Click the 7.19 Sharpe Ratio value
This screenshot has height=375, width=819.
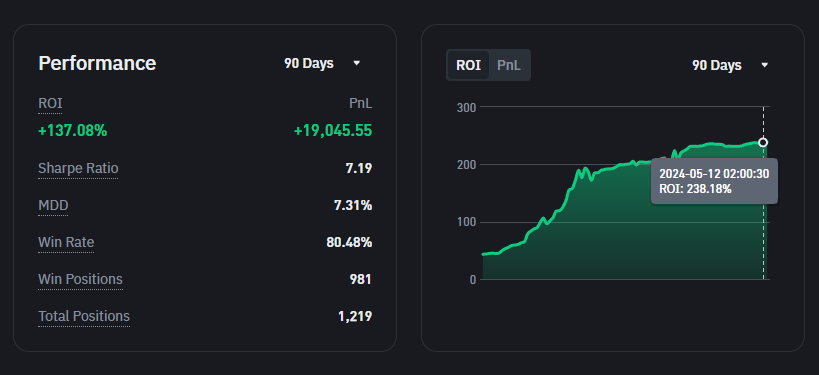pos(359,169)
